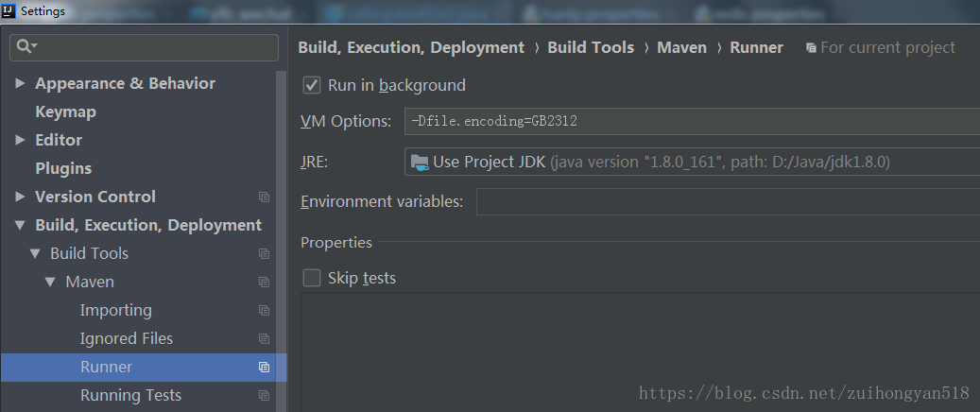The height and width of the screenshot is (412, 980).
Task: Click the 'VM Options:' label
Action: (346, 121)
